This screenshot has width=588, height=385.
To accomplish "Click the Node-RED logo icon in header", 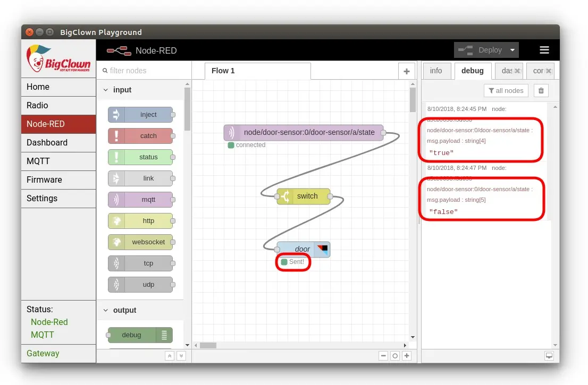I will point(119,50).
